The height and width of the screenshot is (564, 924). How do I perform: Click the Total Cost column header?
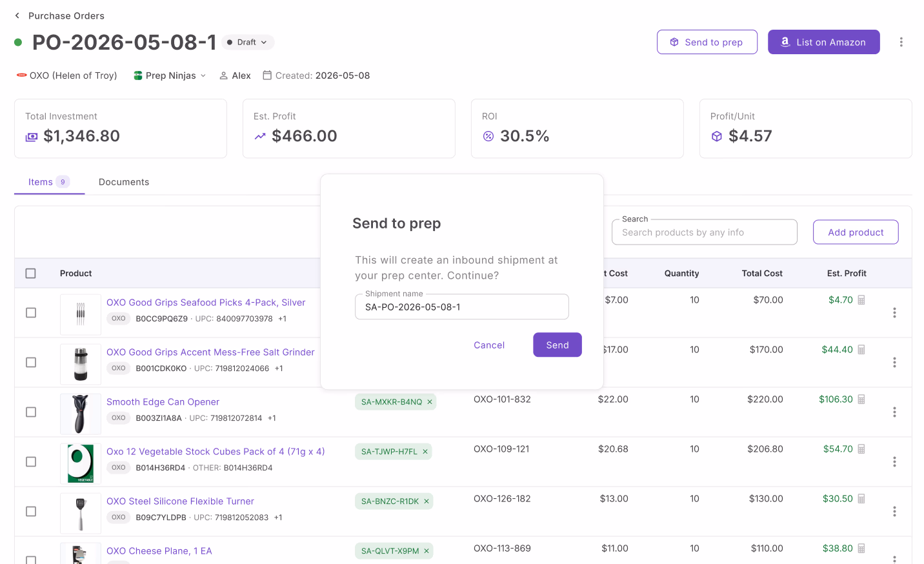click(x=762, y=274)
